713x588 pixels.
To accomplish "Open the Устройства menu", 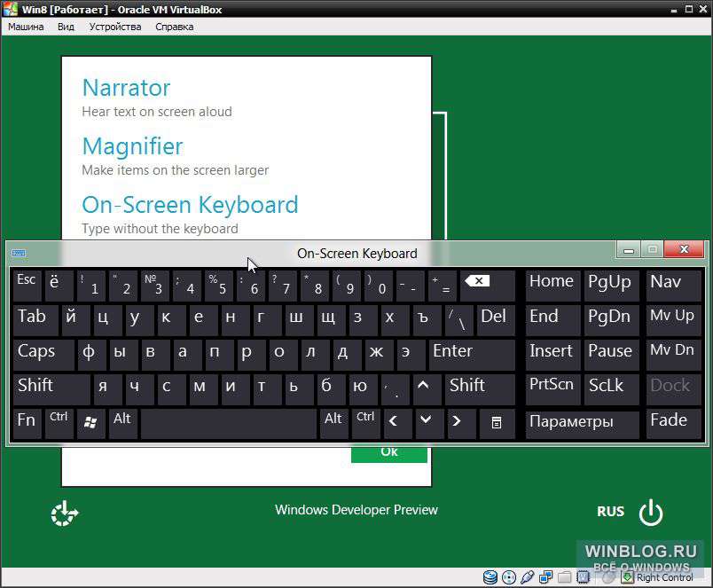I will pyautogui.click(x=115, y=27).
